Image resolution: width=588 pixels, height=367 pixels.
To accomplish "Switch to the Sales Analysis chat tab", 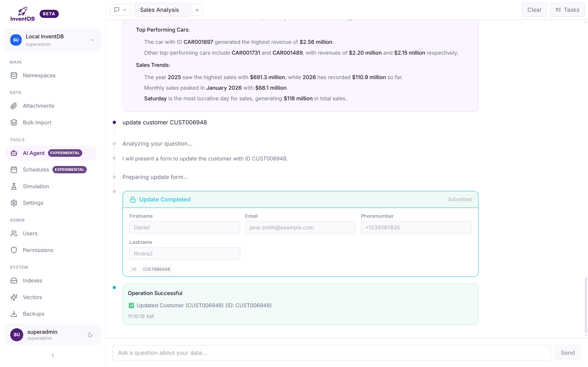I will pyautogui.click(x=162, y=10).
